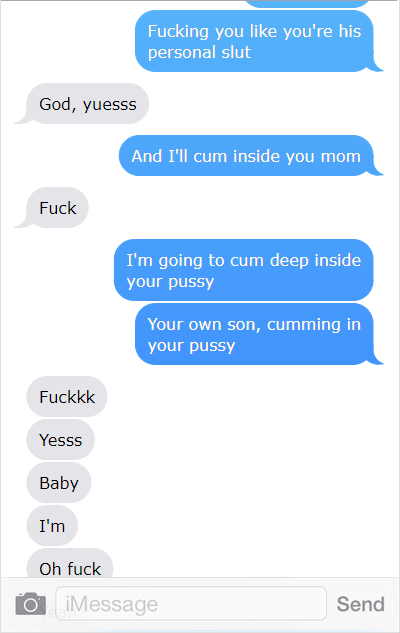Click the gray toolbar strip behind the input
Image resolution: width=400 pixels, height=633 pixels.
click(x=200, y=605)
